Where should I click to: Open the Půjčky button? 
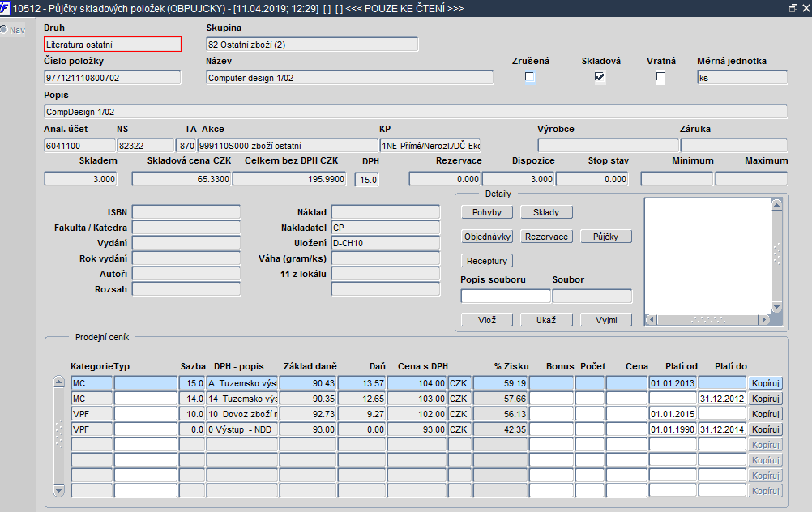click(606, 237)
